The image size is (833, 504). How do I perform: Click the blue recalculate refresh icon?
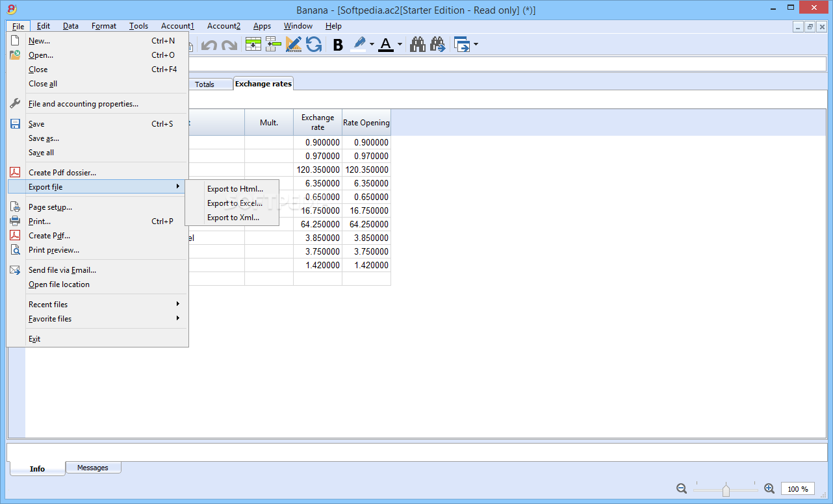(x=314, y=45)
